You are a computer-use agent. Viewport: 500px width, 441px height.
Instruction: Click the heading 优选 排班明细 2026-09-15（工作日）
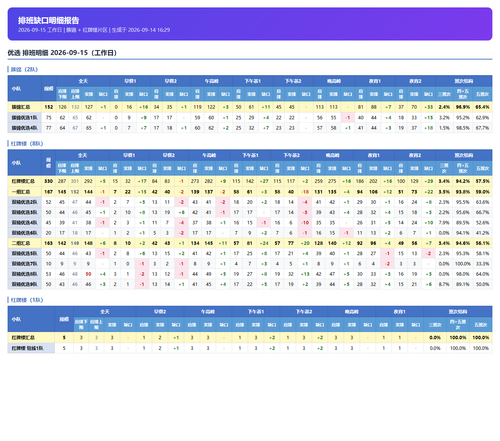pyautogui.click(x=62, y=53)
